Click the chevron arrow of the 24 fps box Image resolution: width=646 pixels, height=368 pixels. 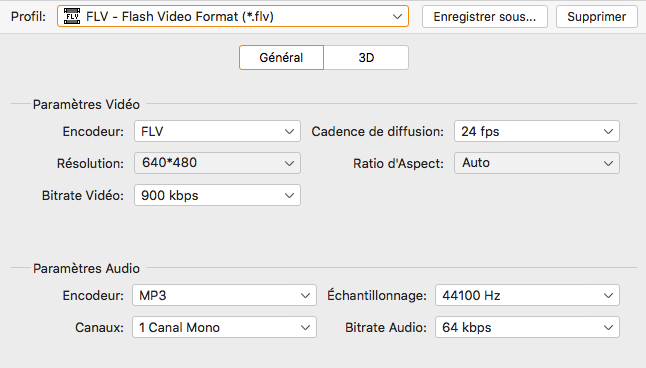click(608, 132)
